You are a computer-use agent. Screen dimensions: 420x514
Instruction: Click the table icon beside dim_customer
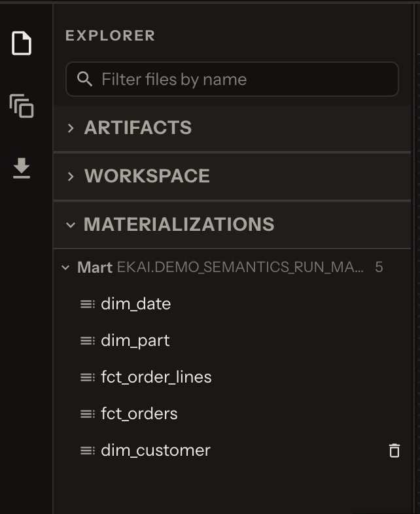click(x=88, y=451)
